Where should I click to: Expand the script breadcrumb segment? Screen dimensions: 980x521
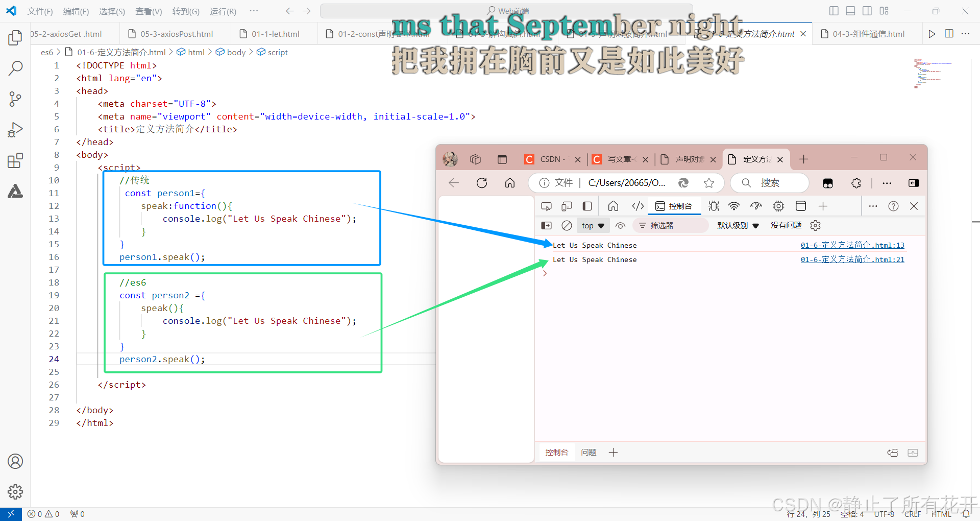[x=273, y=52]
